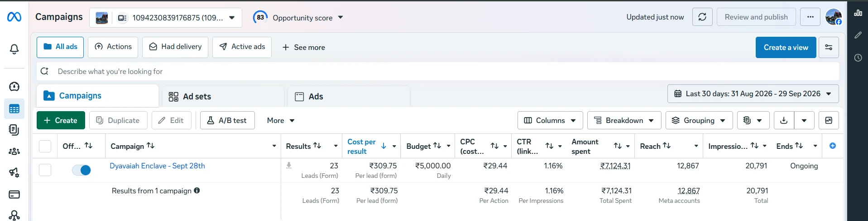Open the three-dots more options button
868x221 pixels.
810,17
